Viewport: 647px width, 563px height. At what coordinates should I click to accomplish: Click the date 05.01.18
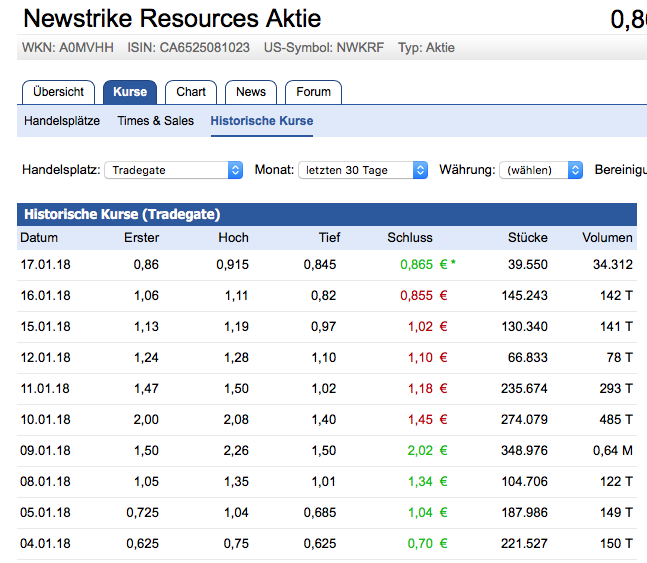tap(45, 512)
